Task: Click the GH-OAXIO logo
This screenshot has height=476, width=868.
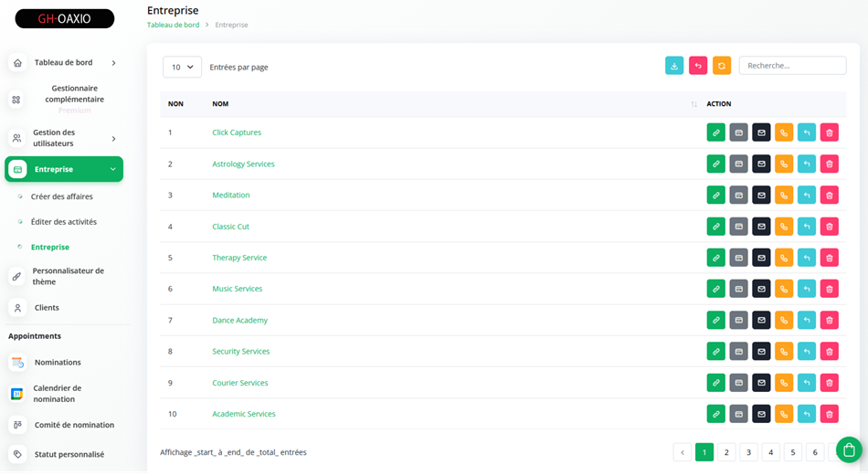Action: tap(65, 19)
